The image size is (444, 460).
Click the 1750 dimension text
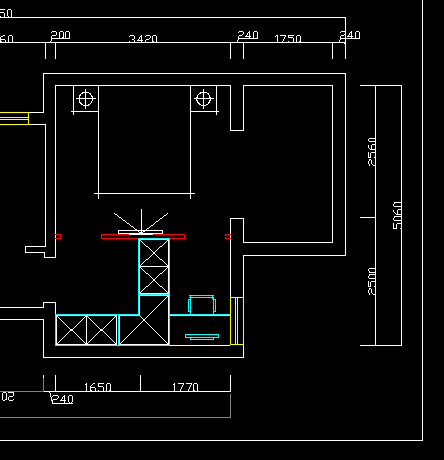288,39
